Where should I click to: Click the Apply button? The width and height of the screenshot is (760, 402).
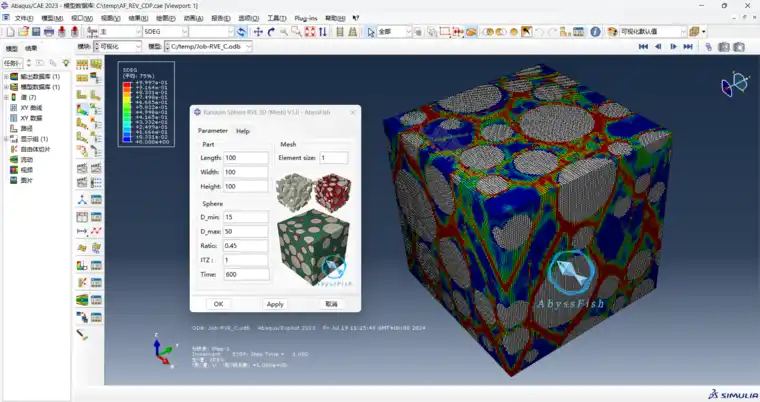[x=275, y=304]
